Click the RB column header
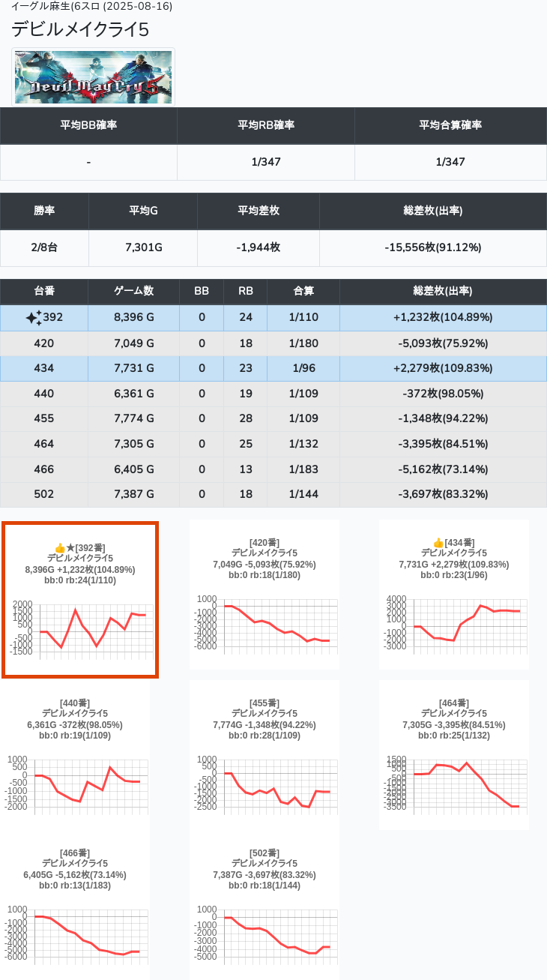 click(x=245, y=291)
